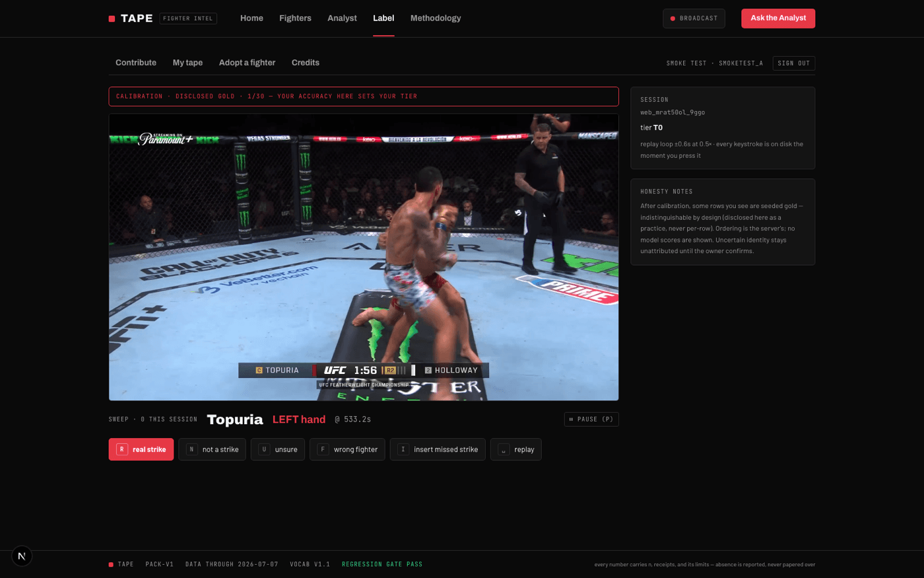
Task: Click the VOCAB V1.1 footer entry
Action: coord(310,564)
